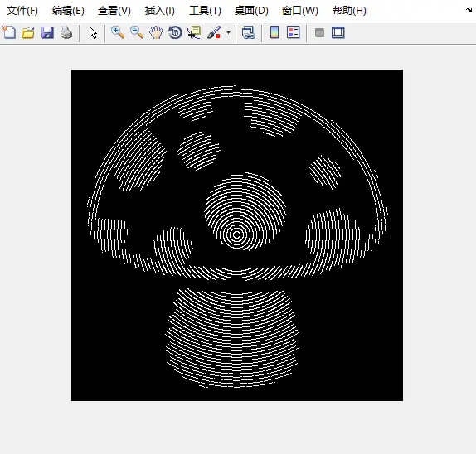Open the 编辑(E) menu
The image size is (476, 454).
pos(68,11)
